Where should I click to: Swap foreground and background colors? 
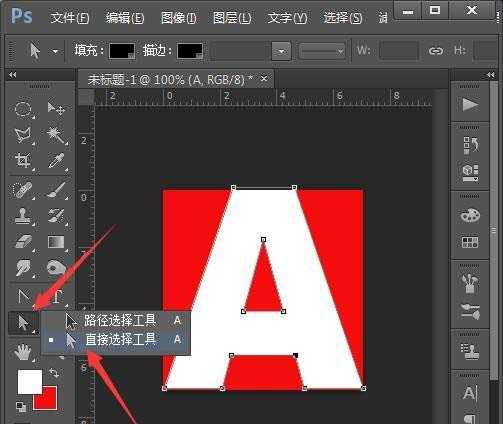tap(54, 373)
